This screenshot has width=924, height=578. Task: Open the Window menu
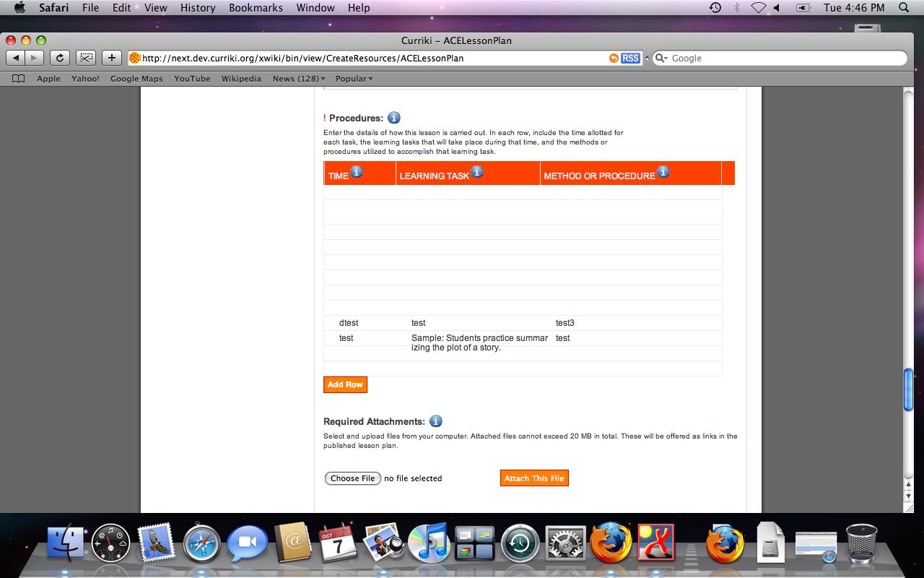316,7
